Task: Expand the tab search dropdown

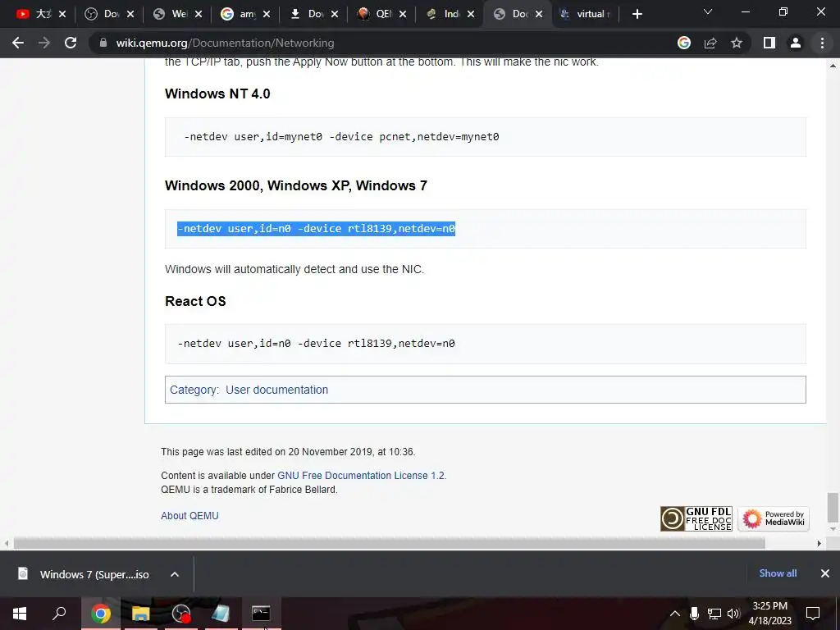Action: (708, 11)
